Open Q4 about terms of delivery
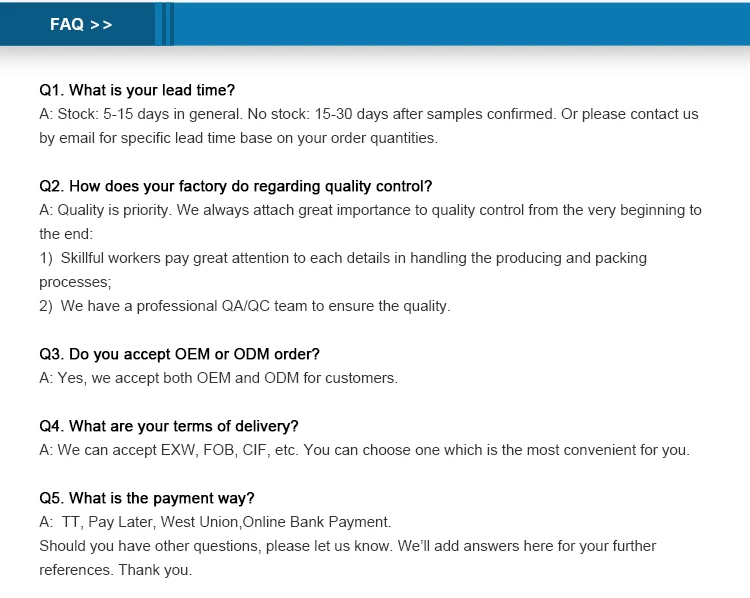The image size is (750, 598). (169, 426)
